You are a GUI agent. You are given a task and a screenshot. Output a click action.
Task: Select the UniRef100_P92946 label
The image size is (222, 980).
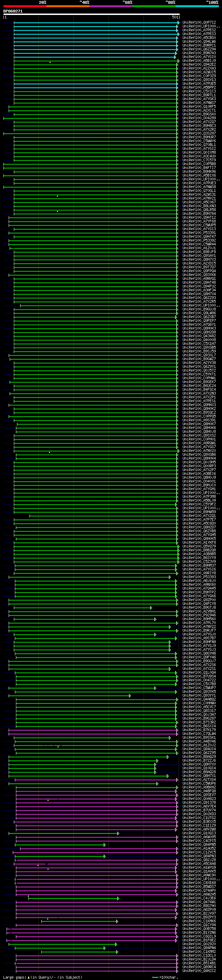click(x=199, y=615)
